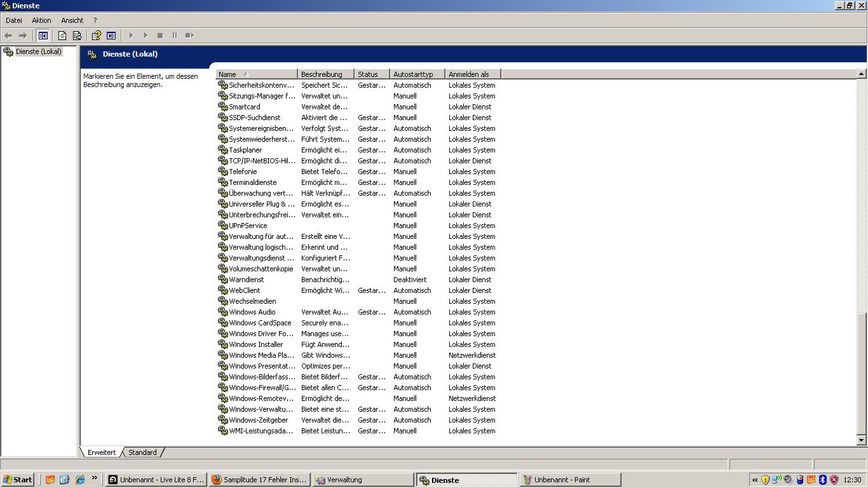
Task: Switch to the Erweitert tab
Action: (x=102, y=452)
